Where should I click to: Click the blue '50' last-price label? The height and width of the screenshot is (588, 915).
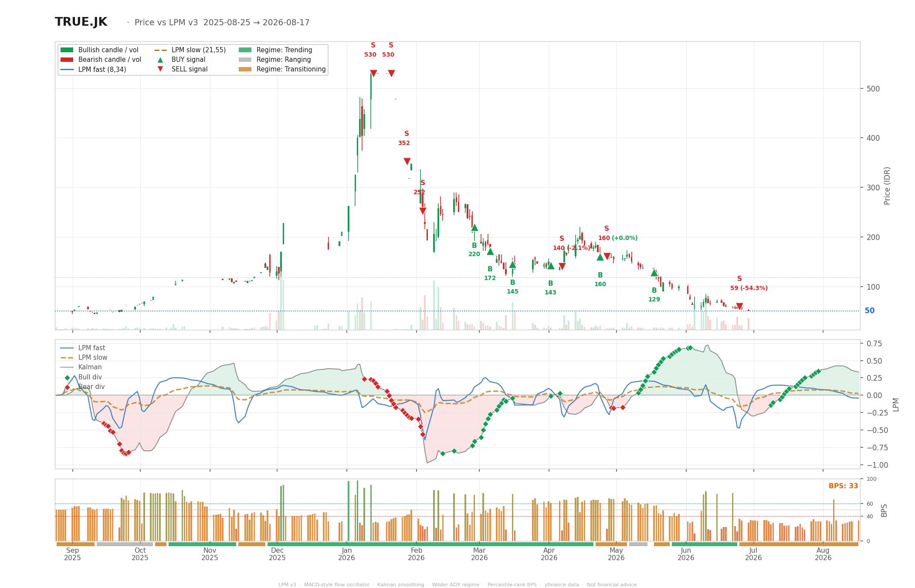click(x=869, y=311)
